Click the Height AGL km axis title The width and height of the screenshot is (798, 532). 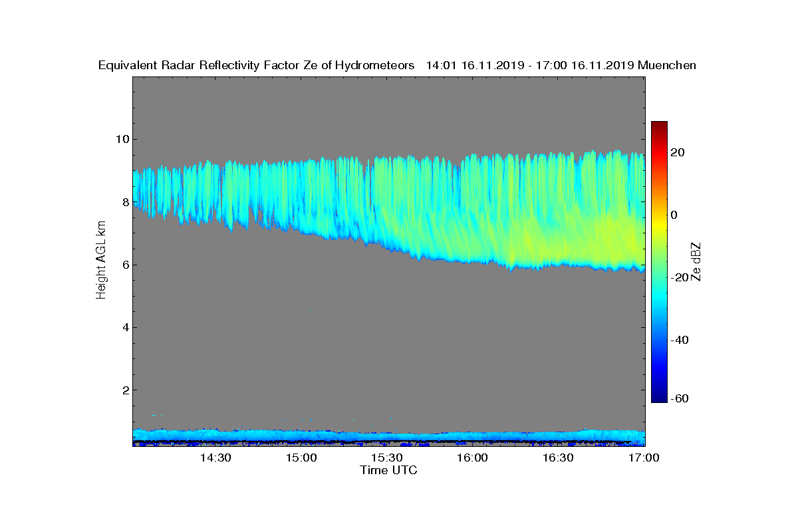pos(101,261)
